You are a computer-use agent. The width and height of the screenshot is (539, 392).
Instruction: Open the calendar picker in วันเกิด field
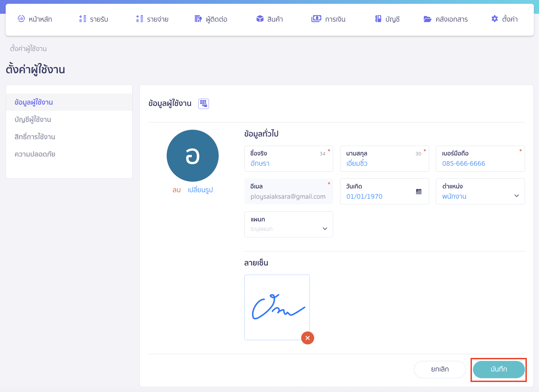(419, 191)
